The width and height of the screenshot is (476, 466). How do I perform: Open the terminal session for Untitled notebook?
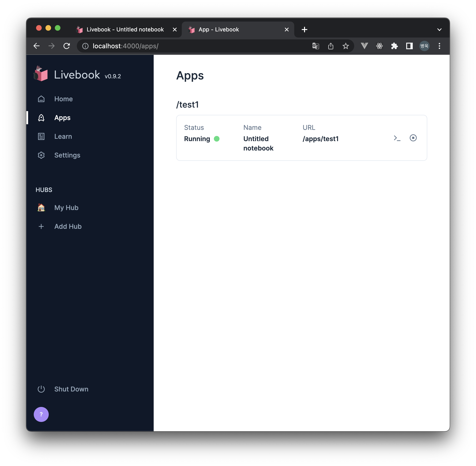[x=397, y=138]
